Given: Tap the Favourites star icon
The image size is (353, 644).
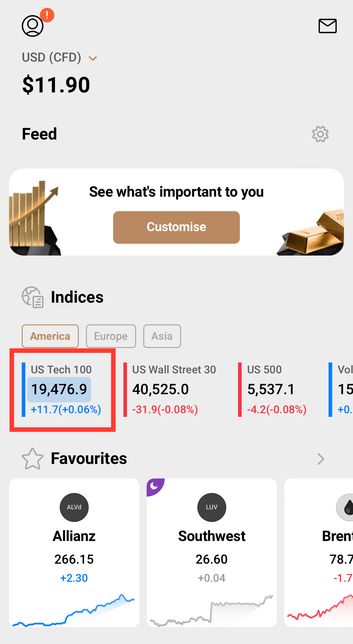Looking at the screenshot, I should pyautogui.click(x=33, y=459).
